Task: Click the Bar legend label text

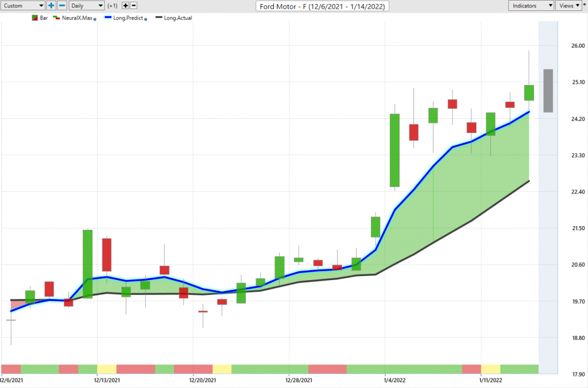Action: (44, 18)
